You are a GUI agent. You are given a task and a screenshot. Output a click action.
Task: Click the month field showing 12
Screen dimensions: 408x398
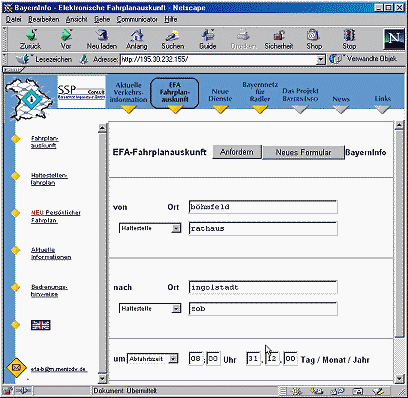272,359
